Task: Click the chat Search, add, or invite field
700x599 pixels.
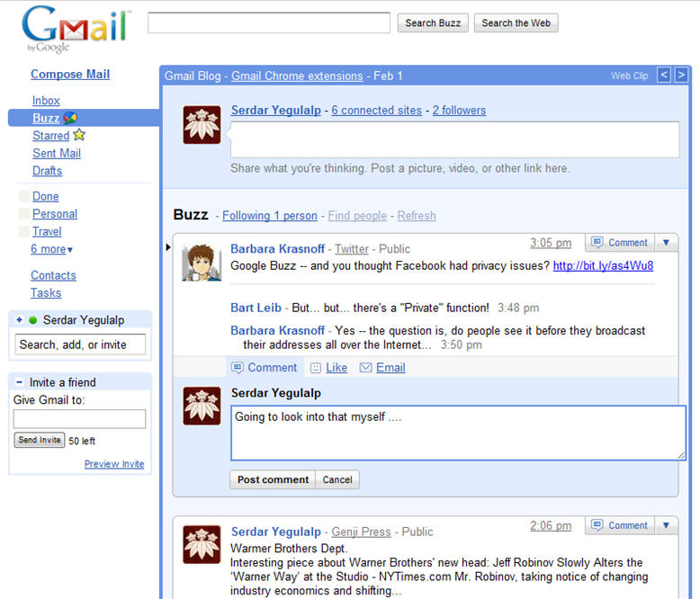Action: click(x=80, y=344)
